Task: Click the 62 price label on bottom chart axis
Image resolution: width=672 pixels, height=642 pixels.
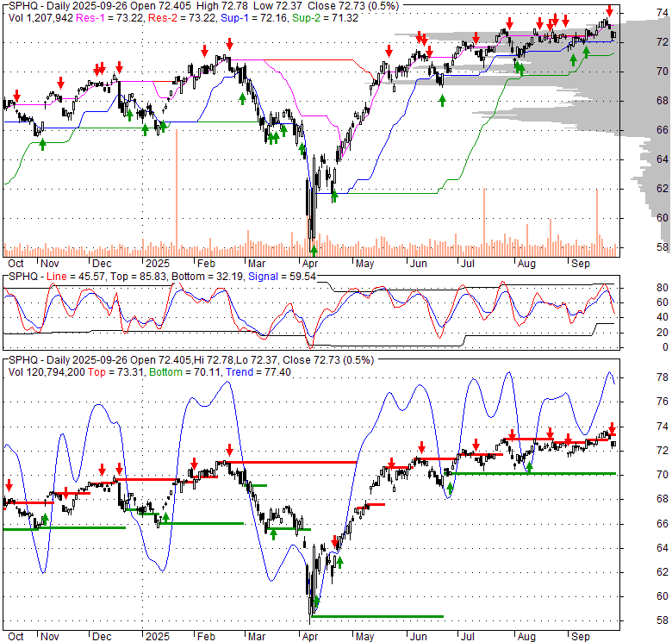Action: (x=663, y=572)
